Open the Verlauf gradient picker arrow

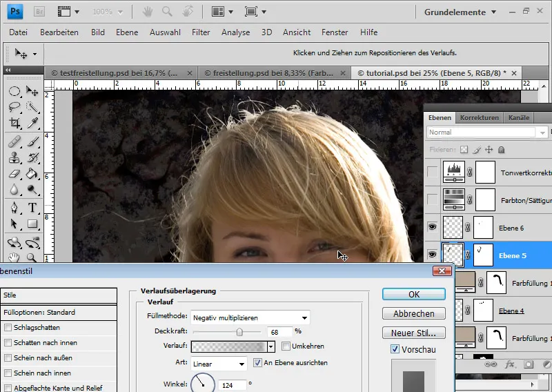point(270,346)
